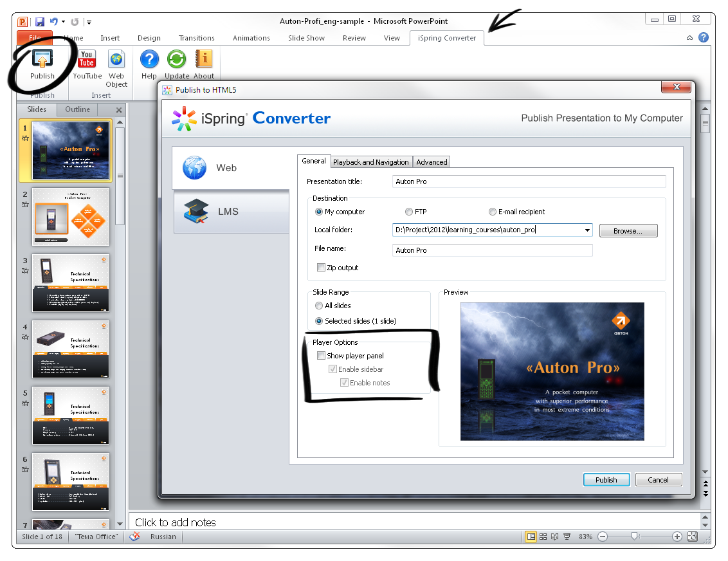Open the Review ribbon tab
This screenshot has height=561, width=728.
coord(354,38)
